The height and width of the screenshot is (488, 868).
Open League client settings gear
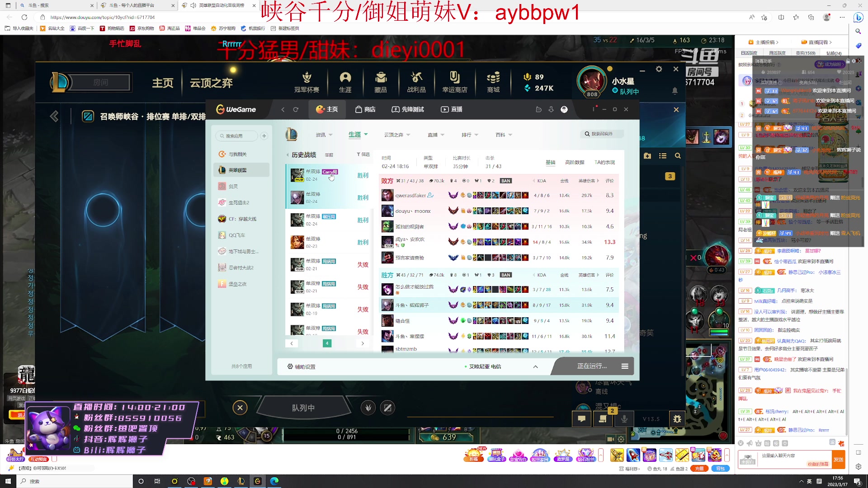pos(659,69)
